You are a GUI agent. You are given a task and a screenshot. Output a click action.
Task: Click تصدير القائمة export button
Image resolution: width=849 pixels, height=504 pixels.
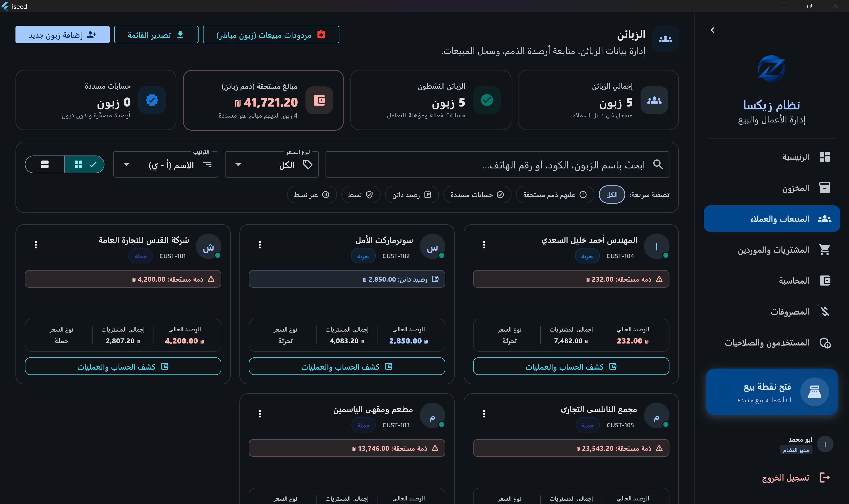pos(156,35)
